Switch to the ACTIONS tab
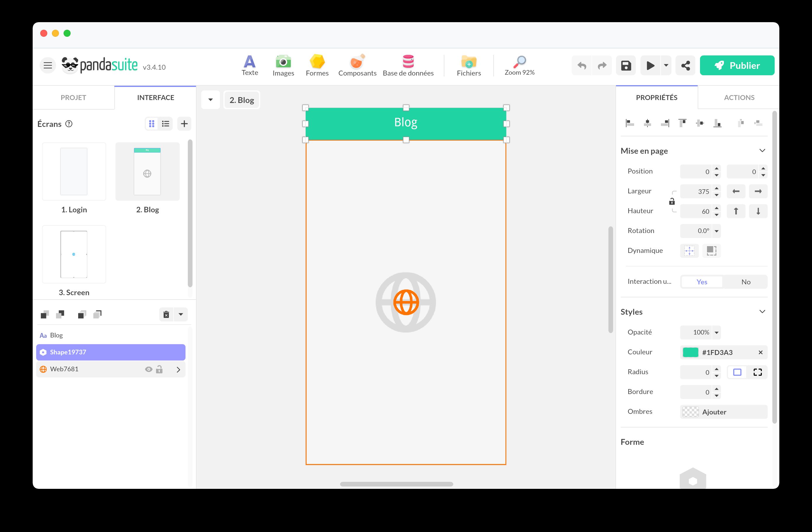Screen dimensions: 812x532 pos(739,98)
